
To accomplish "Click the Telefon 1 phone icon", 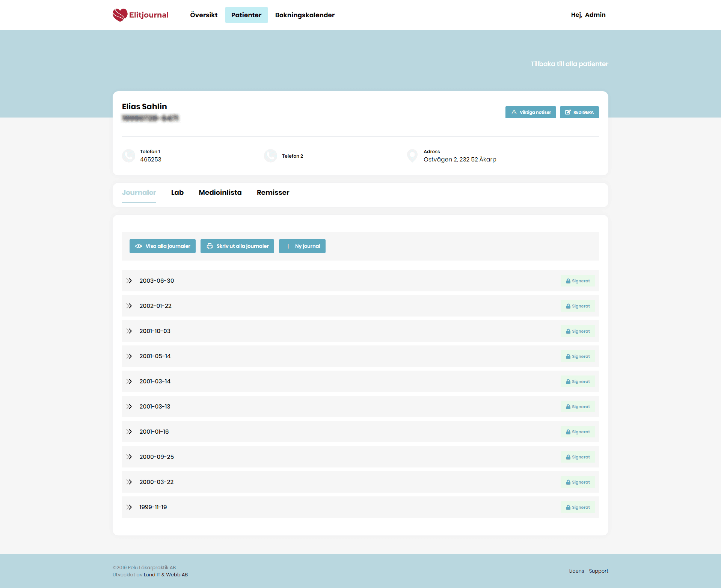I will click(129, 155).
